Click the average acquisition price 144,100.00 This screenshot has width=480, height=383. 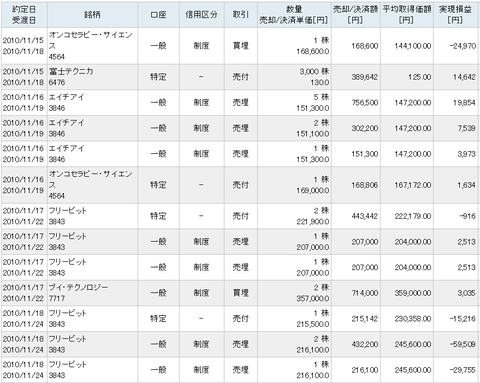[x=413, y=46]
